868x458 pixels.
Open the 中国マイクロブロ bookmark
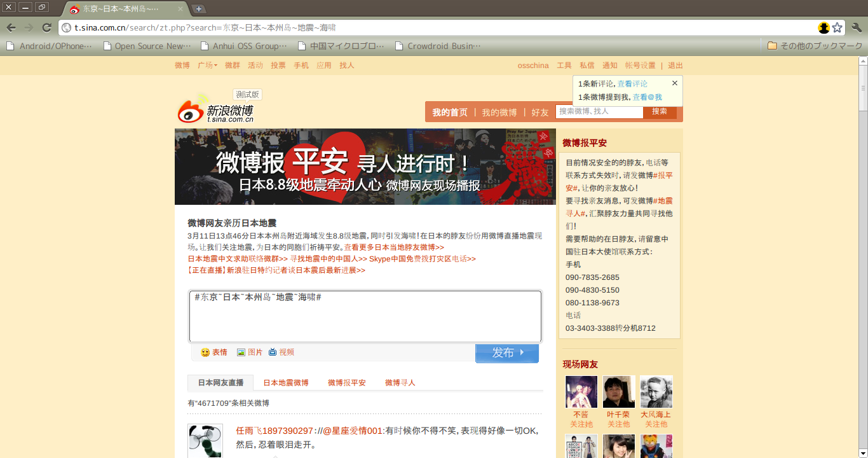[341, 46]
